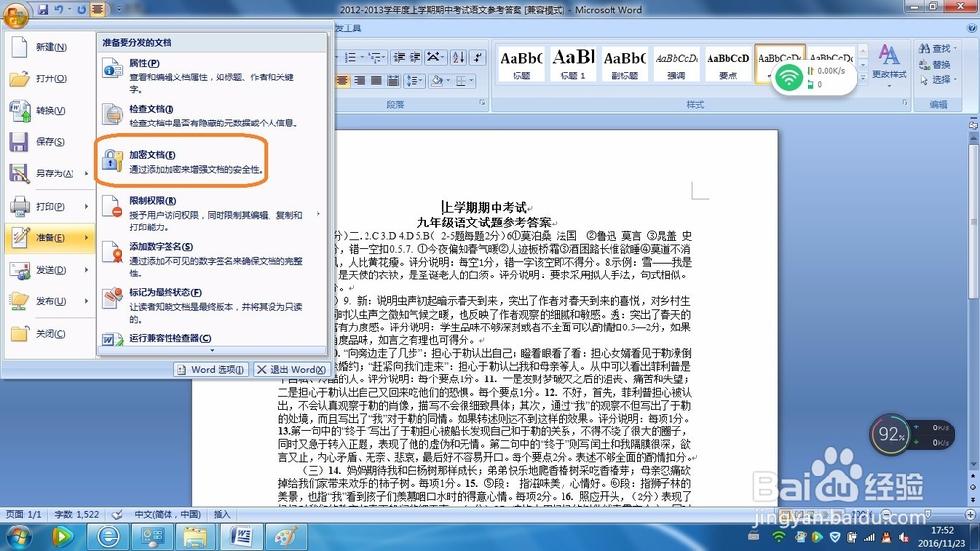This screenshot has height=551, width=980.
Task: Click the increase indent icon
Action: click(415, 58)
